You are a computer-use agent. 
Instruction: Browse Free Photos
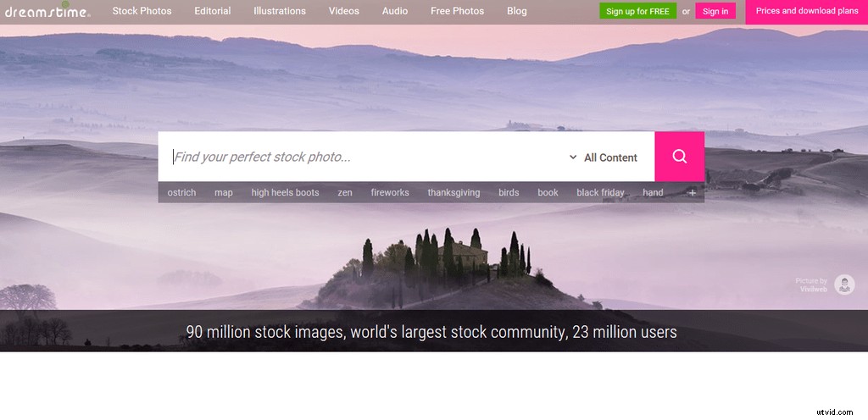pyautogui.click(x=457, y=11)
